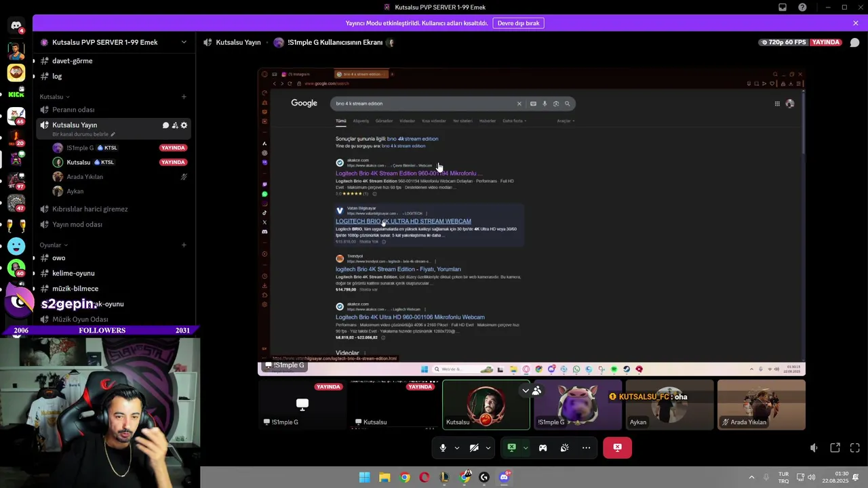Open Logitech G Hub taskbar icon

(x=484, y=477)
